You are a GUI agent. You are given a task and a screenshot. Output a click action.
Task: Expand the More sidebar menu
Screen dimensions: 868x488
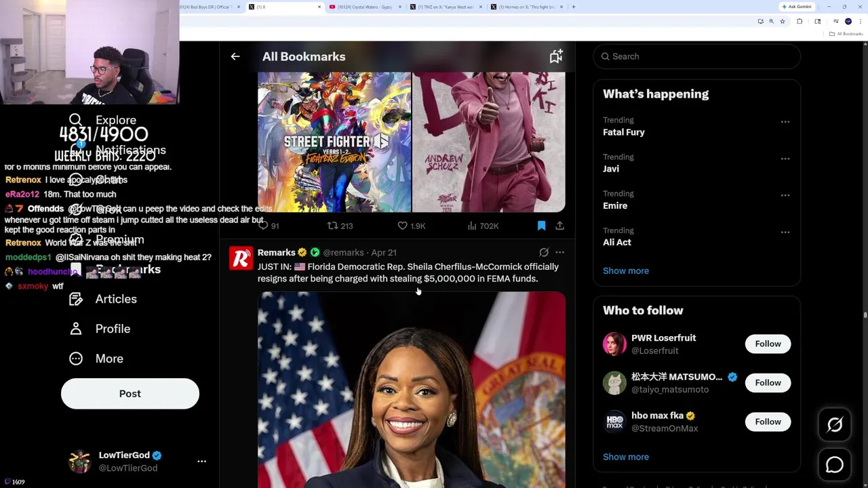point(96,359)
